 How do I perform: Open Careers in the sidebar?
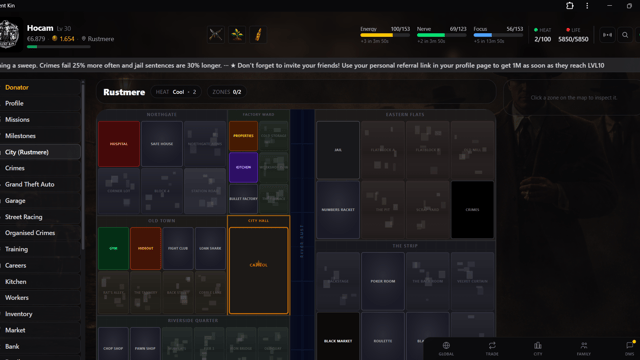40,265
